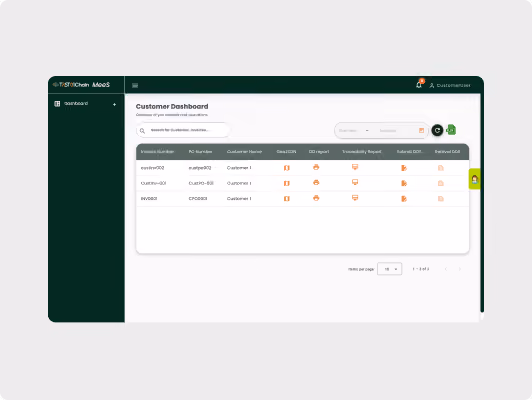Click the username label in header
The image size is (532, 400).
point(453,85)
